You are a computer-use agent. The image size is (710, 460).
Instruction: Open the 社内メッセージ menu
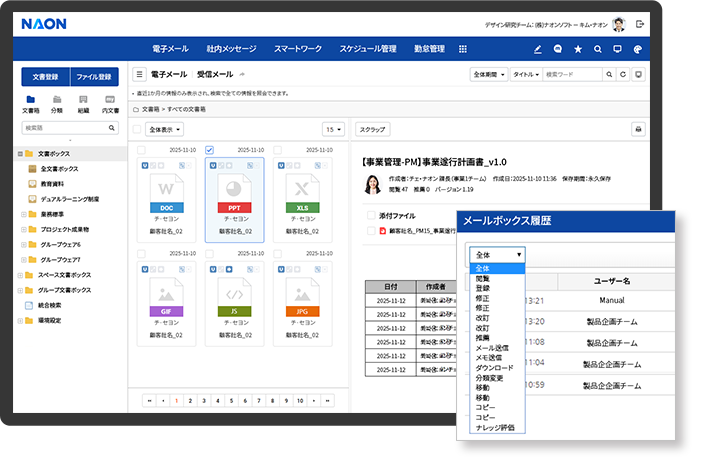[231, 48]
